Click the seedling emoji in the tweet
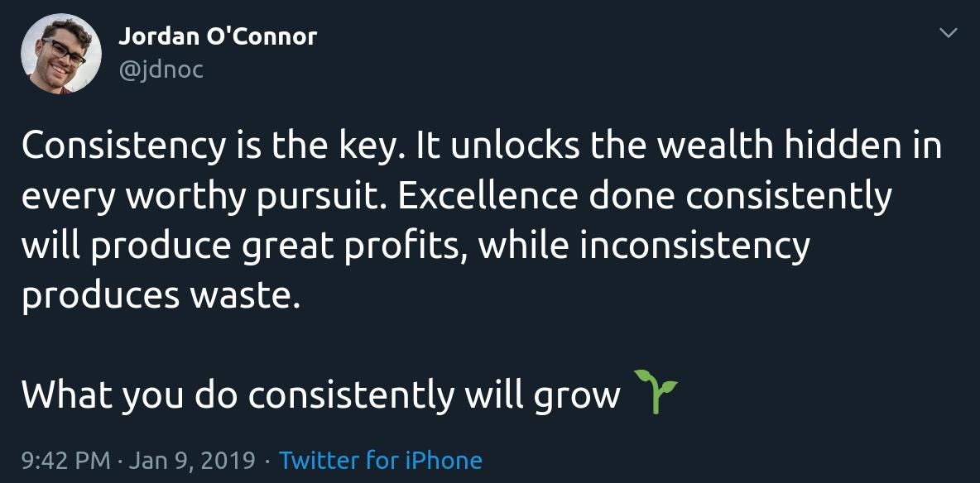 [655, 392]
